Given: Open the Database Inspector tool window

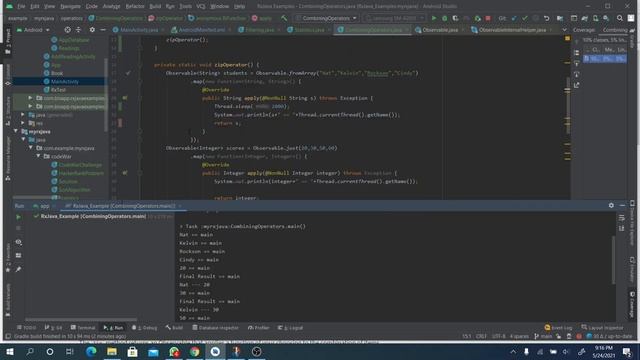Looking at the screenshot, I should [215, 328].
